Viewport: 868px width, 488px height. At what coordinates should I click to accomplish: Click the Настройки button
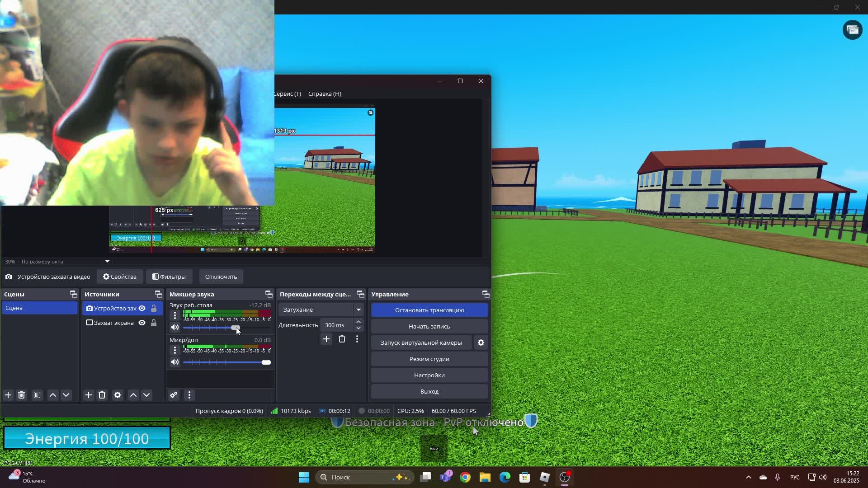point(429,375)
